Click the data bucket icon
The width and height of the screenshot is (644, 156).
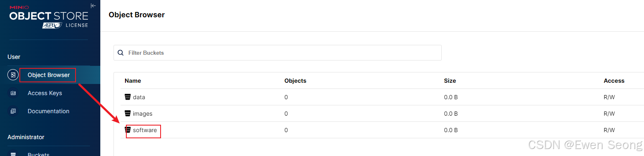128,97
